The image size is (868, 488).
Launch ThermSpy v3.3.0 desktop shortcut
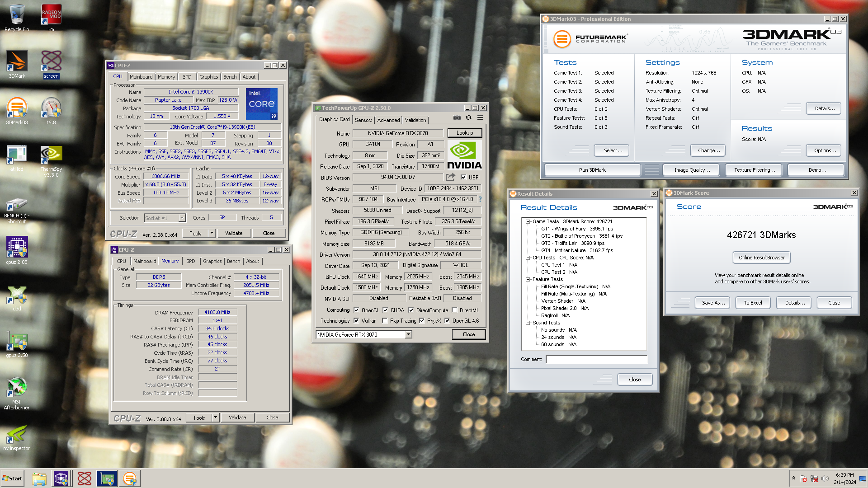tap(51, 160)
